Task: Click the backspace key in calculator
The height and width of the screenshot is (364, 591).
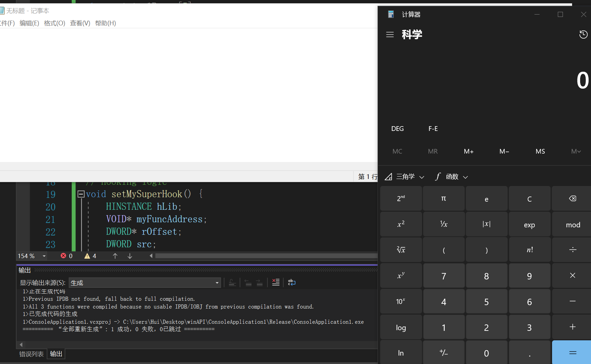Action: coord(572,199)
